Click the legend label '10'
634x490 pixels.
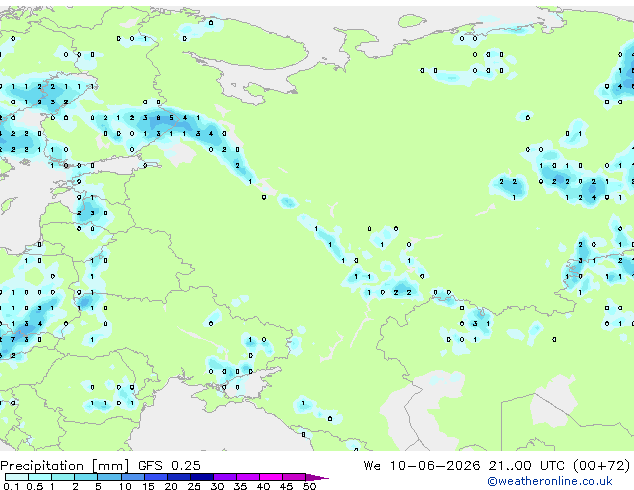pyautogui.click(x=125, y=486)
